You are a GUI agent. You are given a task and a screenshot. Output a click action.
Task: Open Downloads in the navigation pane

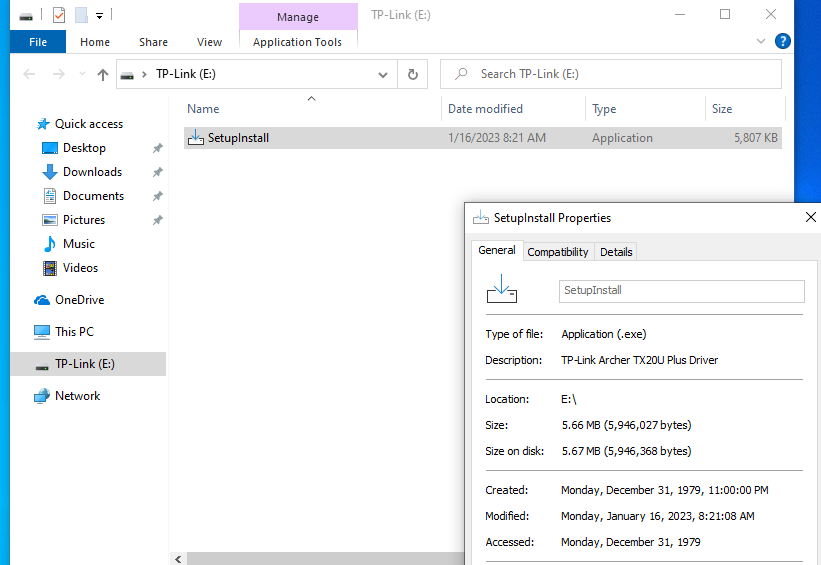[x=92, y=172]
